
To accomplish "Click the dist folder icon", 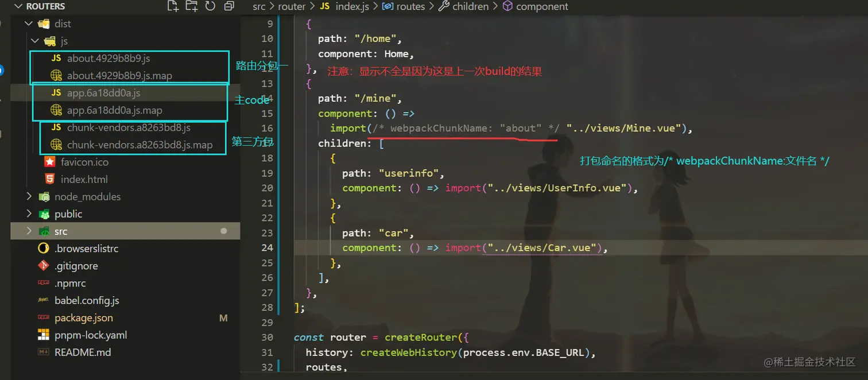I will [x=44, y=24].
